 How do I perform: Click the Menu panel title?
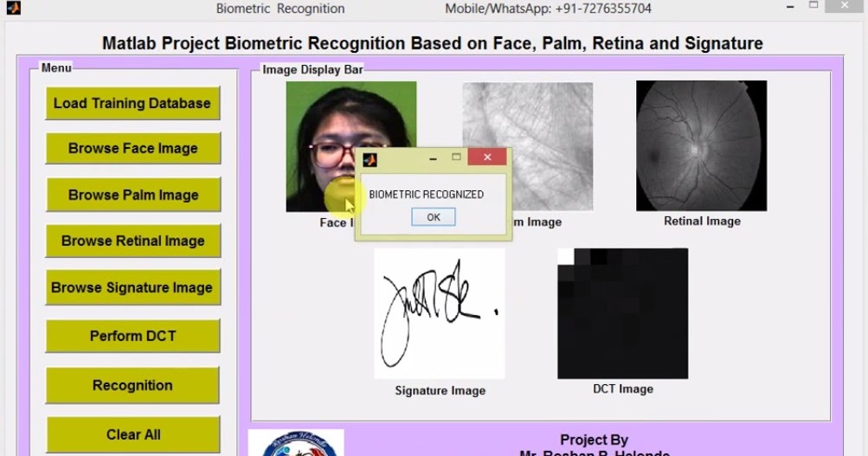[56, 67]
